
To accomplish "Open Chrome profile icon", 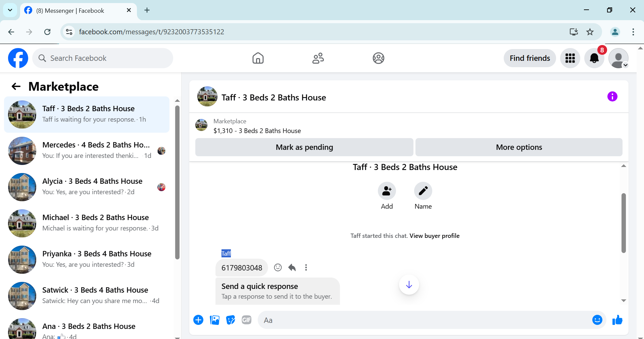I will [615, 32].
